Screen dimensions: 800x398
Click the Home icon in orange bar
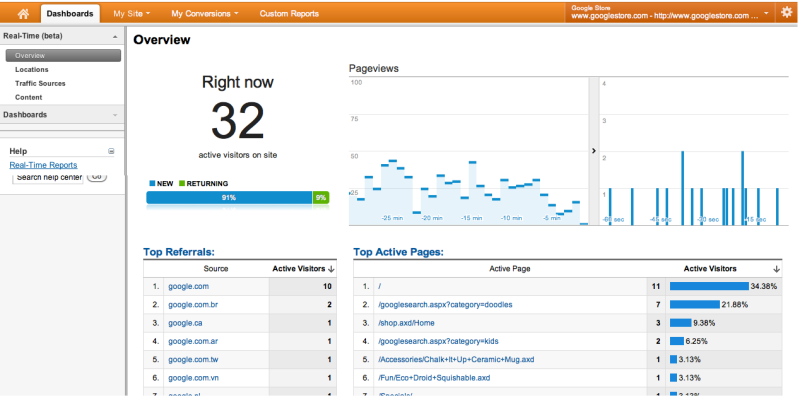(x=23, y=14)
